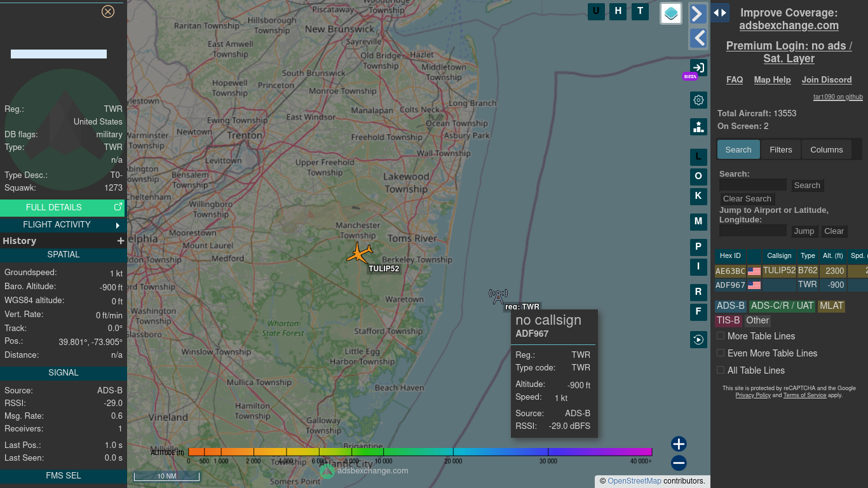
Task: Open the Map Help link
Action: 772,79
